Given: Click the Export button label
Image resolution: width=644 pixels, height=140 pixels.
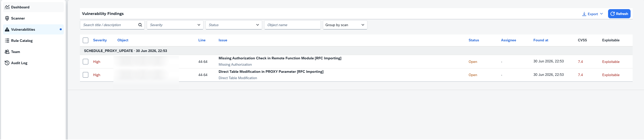Looking at the screenshot, I should (593, 14).
